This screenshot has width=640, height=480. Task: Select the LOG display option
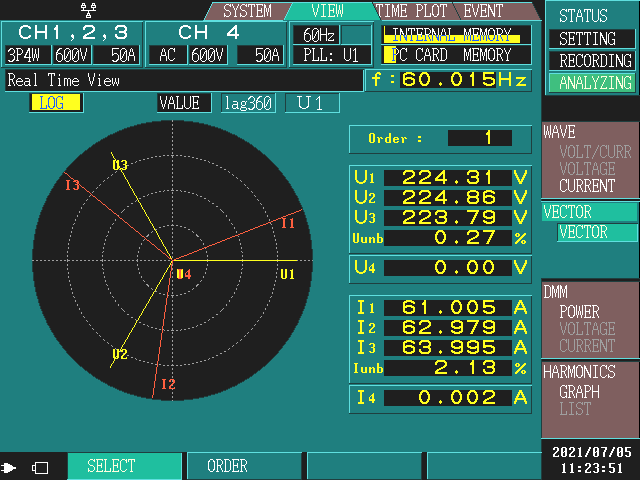56,102
